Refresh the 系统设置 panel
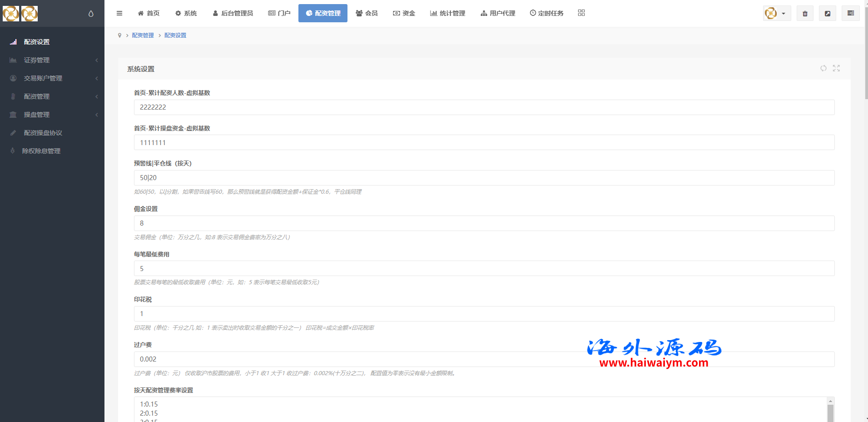Viewport: 868px width, 422px height. (823, 68)
